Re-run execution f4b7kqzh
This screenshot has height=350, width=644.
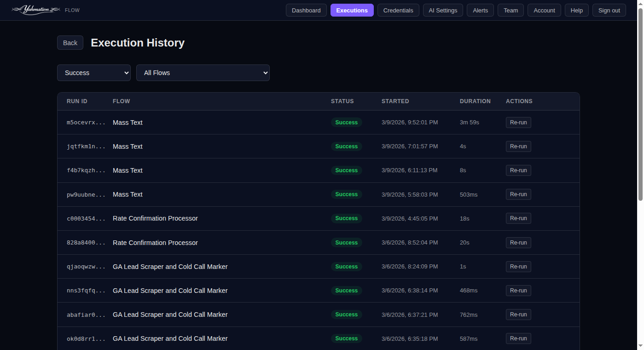coord(518,170)
